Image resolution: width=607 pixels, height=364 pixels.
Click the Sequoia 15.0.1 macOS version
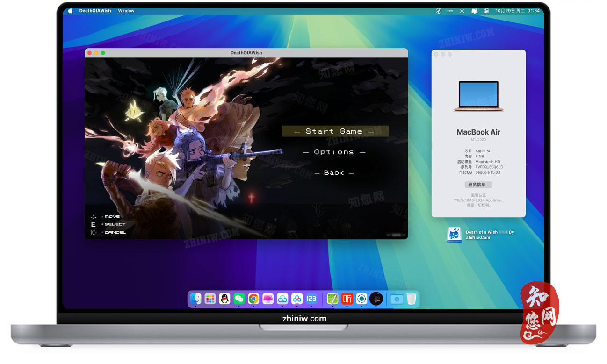point(488,172)
